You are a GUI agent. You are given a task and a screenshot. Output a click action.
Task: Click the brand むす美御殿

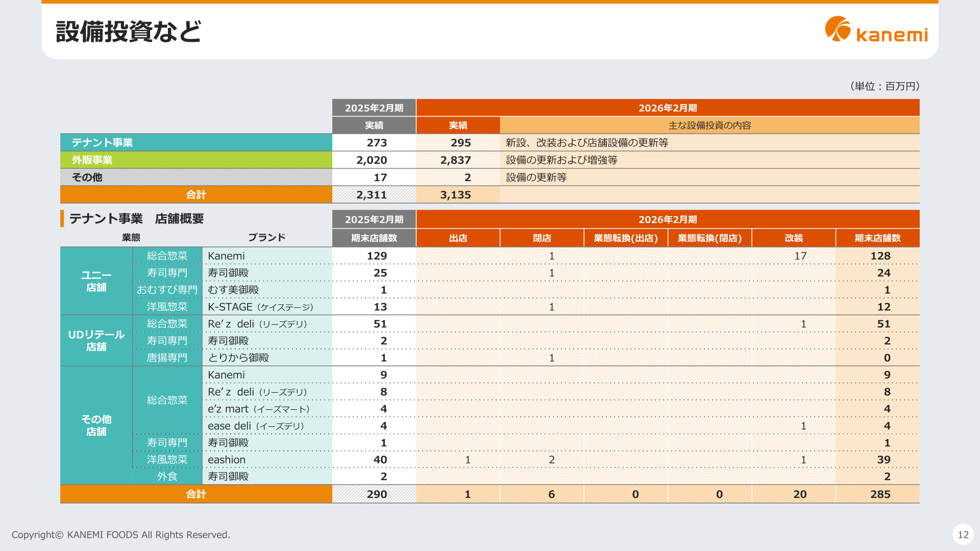[233, 290]
